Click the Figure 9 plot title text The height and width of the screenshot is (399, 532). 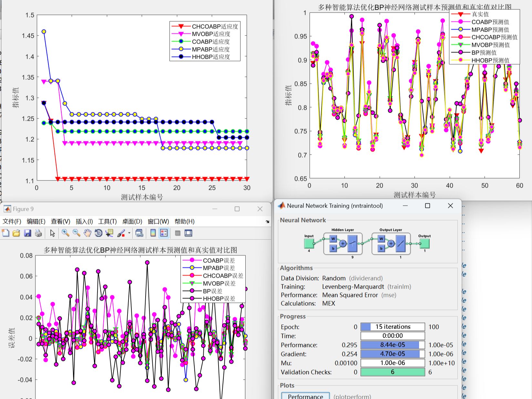coord(140,250)
